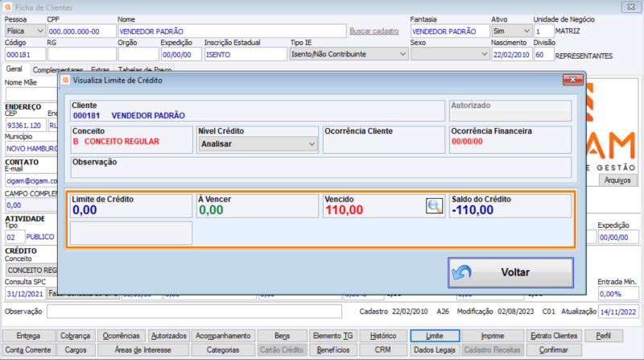Click the Acompanhamento button

tap(223, 336)
